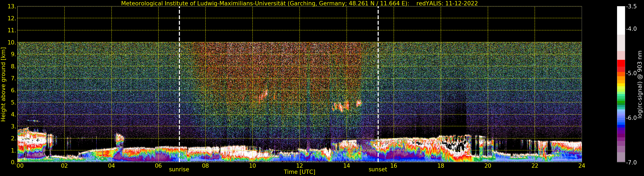This screenshot has height=176, width=644.
Task: Click the chart title mentioning redYALIS: 11-12-2022
Action: coord(299,3)
